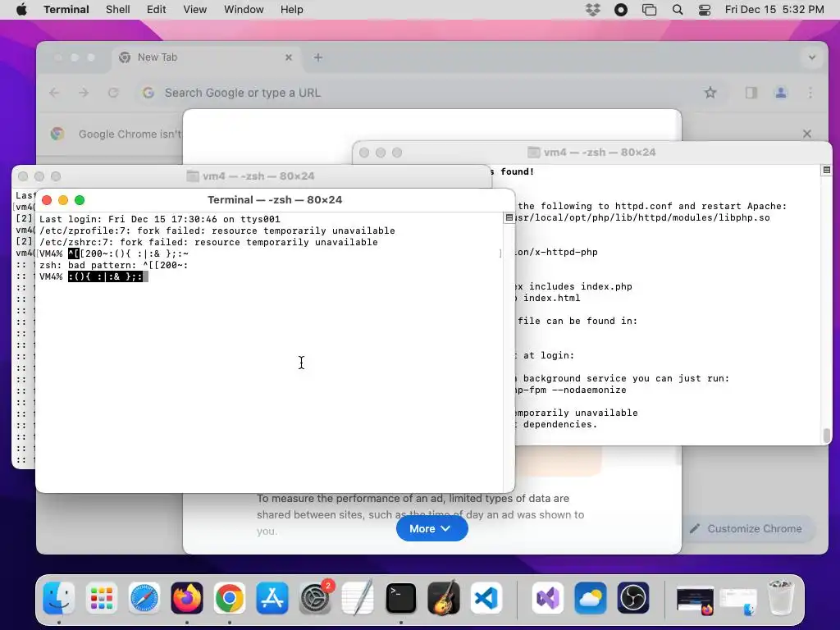Open the Window menu
This screenshot has width=840, height=630.
pyautogui.click(x=244, y=10)
